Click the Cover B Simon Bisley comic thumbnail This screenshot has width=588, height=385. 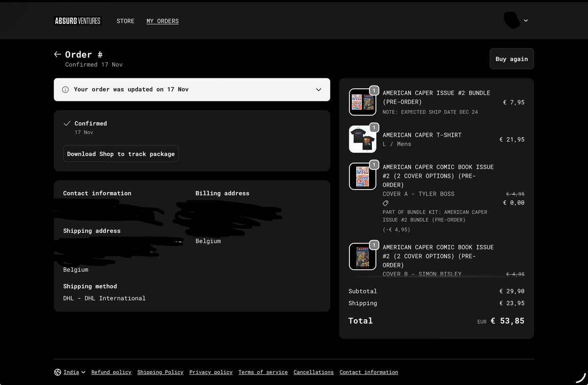click(363, 256)
